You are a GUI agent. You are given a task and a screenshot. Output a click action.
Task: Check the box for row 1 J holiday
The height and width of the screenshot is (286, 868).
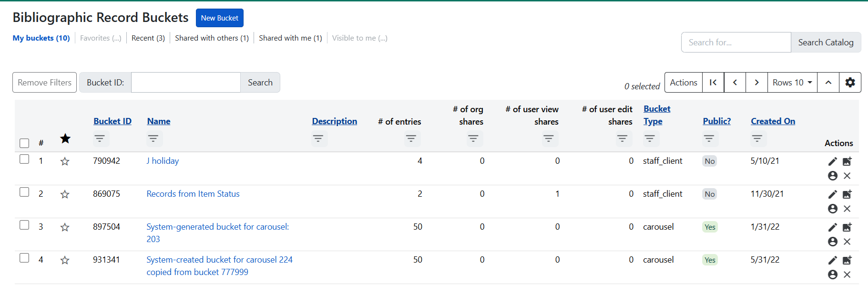point(24,159)
